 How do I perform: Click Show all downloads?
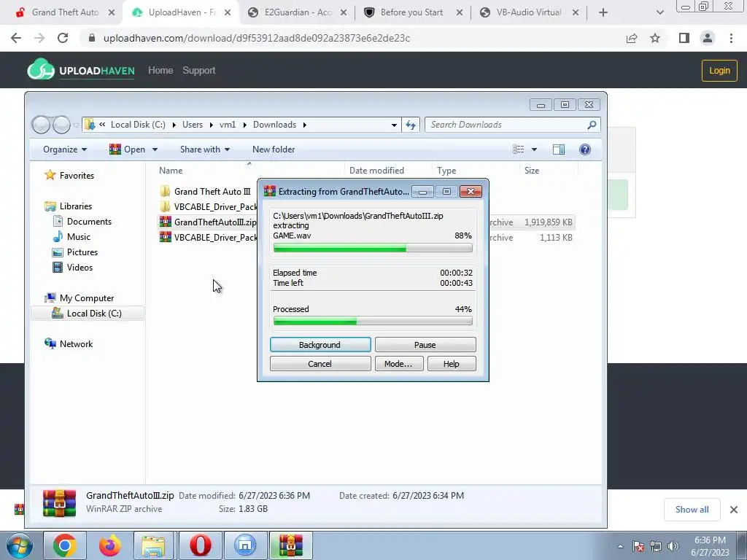[x=692, y=510]
